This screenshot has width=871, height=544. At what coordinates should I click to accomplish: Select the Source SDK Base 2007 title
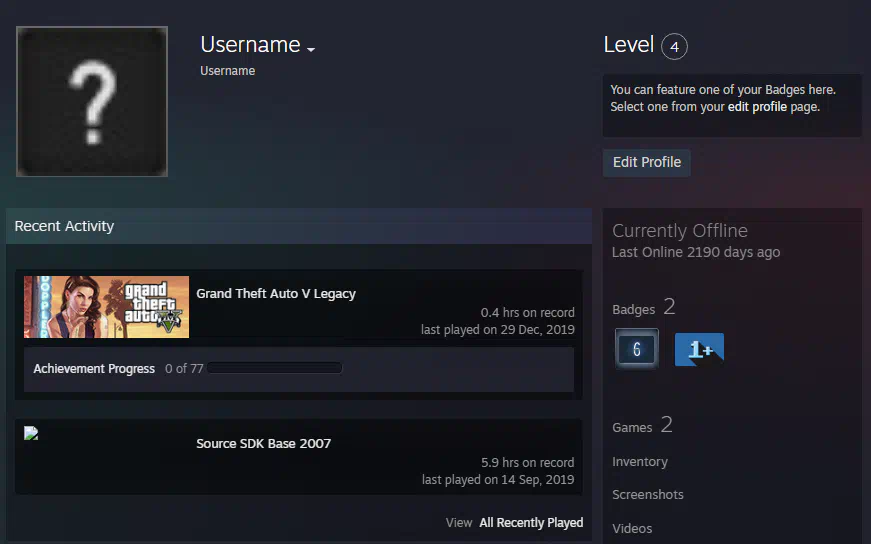[x=263, y=444]
